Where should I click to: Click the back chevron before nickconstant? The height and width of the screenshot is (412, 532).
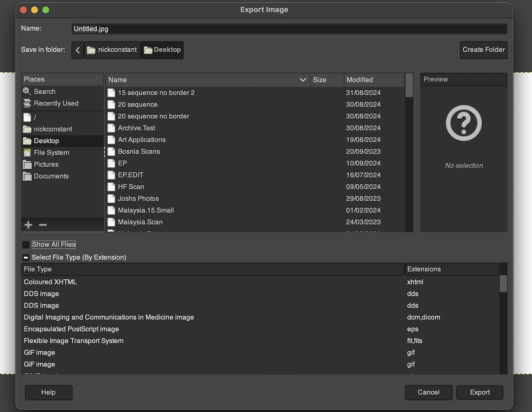tap(78, 50)
